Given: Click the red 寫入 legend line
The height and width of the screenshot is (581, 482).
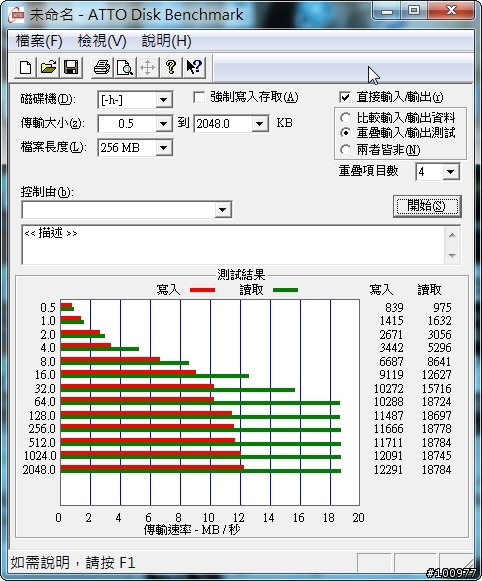Looking at the screenshot, I should pyautogui.click(x=202, y=290).
